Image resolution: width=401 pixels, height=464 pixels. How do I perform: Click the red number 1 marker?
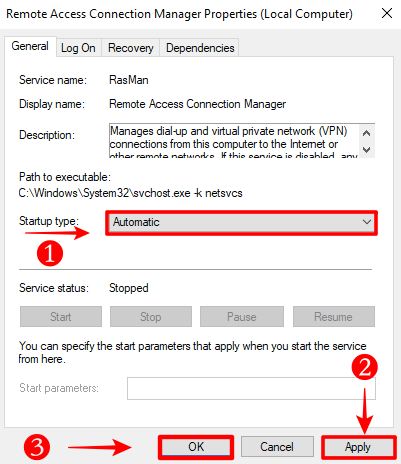50,253
